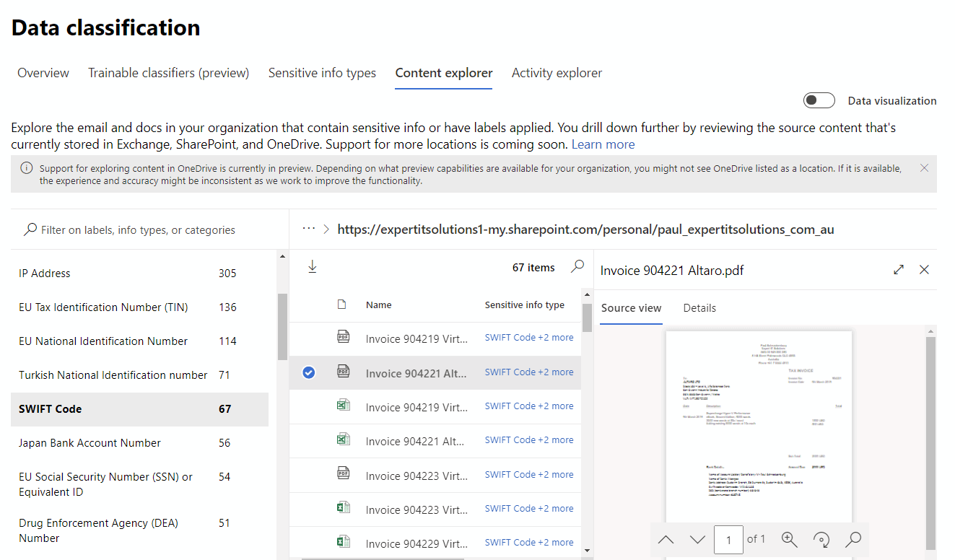
Task: Open the Activity explorer tab
Action: [x=557, y=72]
